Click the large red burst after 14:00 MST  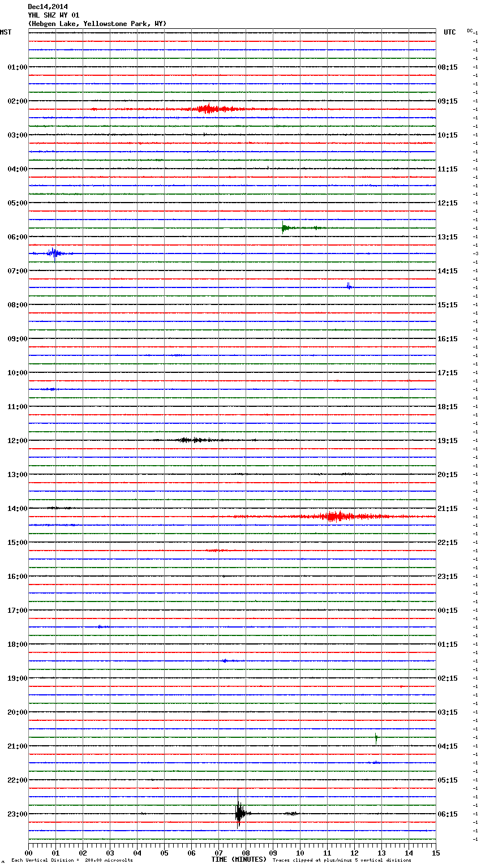coord(337,516)
